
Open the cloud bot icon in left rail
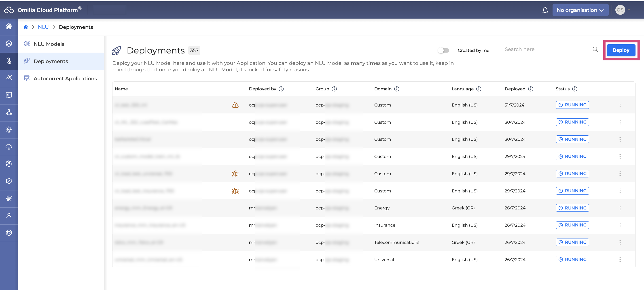9,147
